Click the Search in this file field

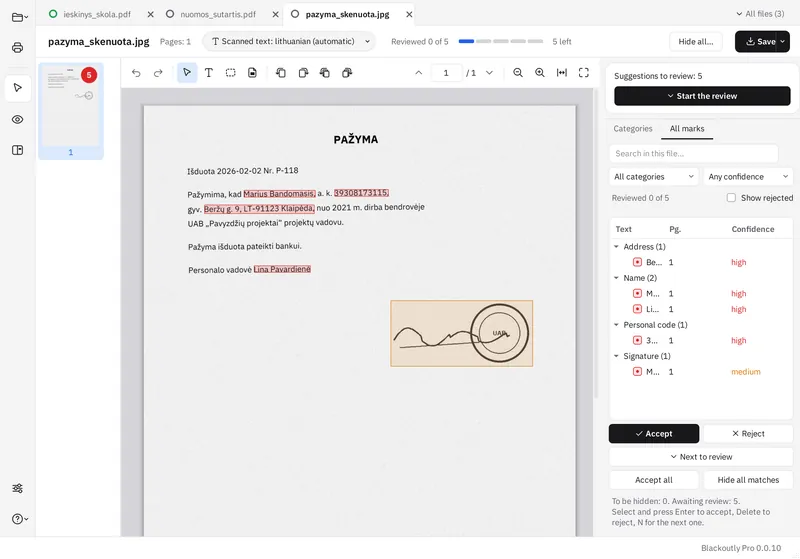point(693,154)
